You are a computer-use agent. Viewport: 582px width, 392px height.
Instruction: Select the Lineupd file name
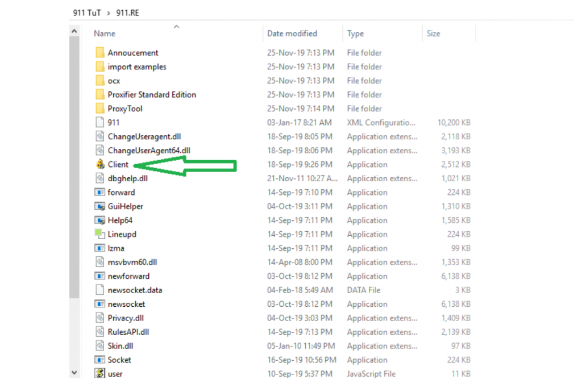(122, 235)
